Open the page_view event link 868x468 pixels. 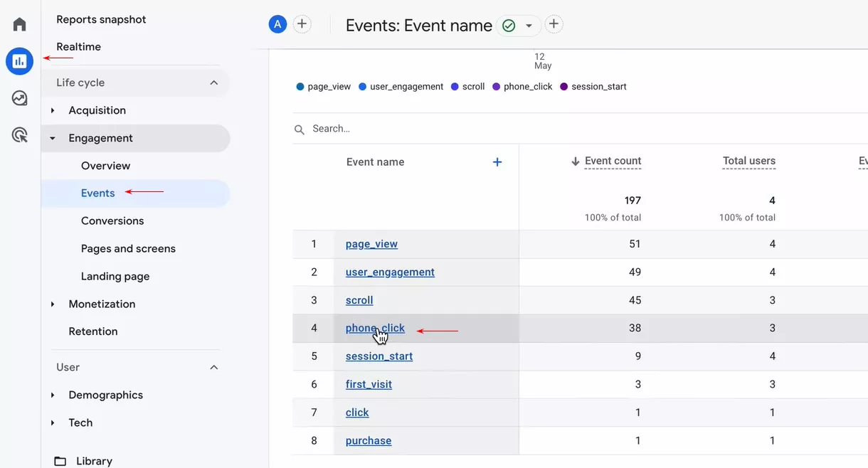[x=371, y=244]
